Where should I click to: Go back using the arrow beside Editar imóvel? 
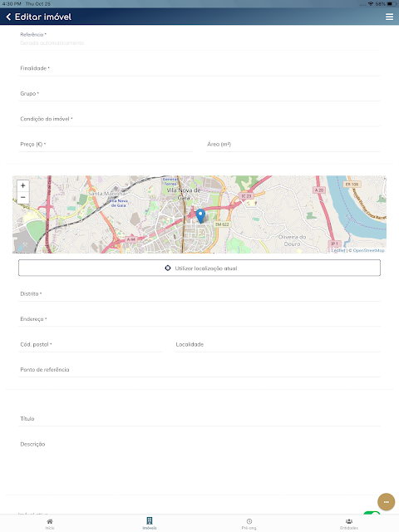click(x=8, y=17)
